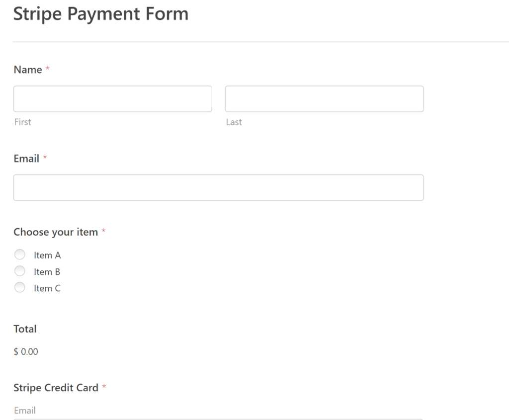This screenshot has width=509, height=420.
Task: Click the Last sublabel under the name field
Action: click(x=235, y=122)
